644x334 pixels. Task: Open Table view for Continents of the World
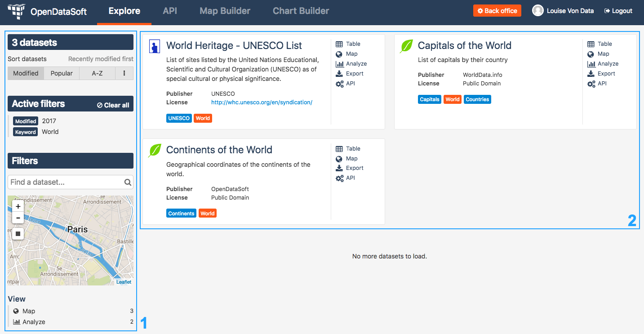point(348,149)
